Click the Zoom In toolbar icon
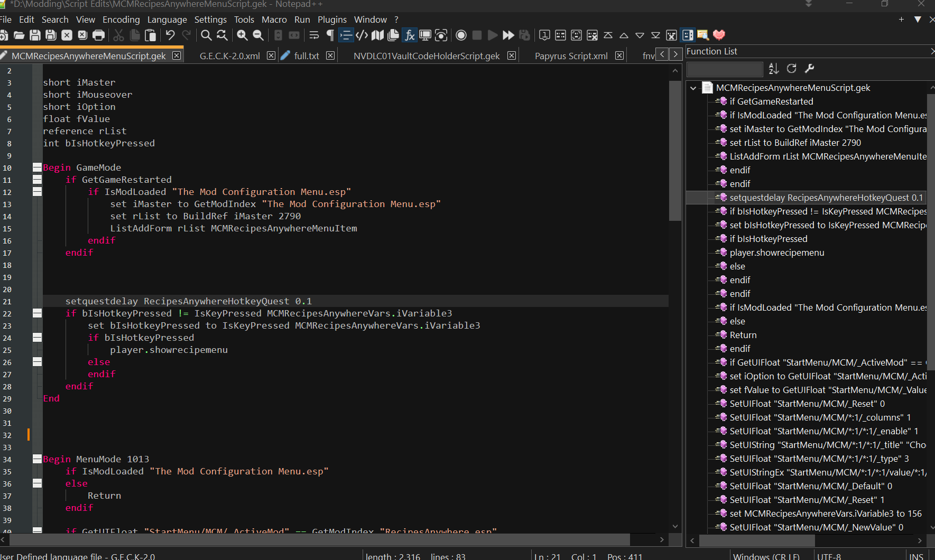Viewport: 935px width, 560px height. [x=242, y=35]
